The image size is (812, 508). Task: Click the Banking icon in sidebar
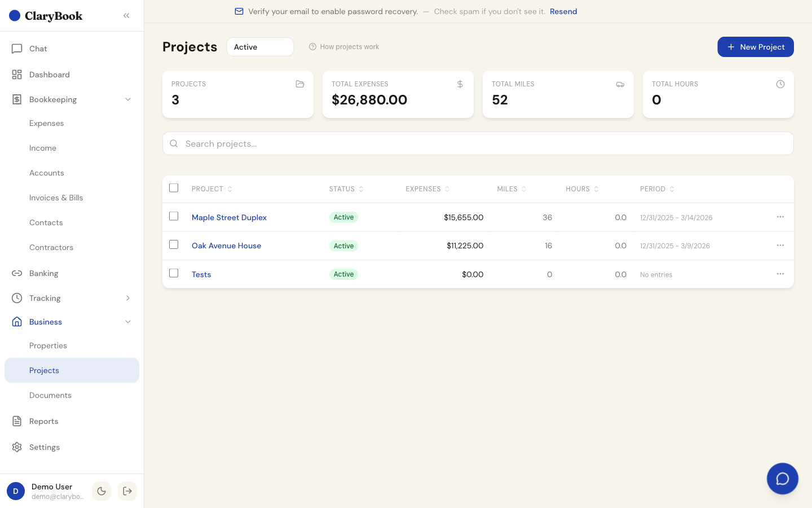17,273
